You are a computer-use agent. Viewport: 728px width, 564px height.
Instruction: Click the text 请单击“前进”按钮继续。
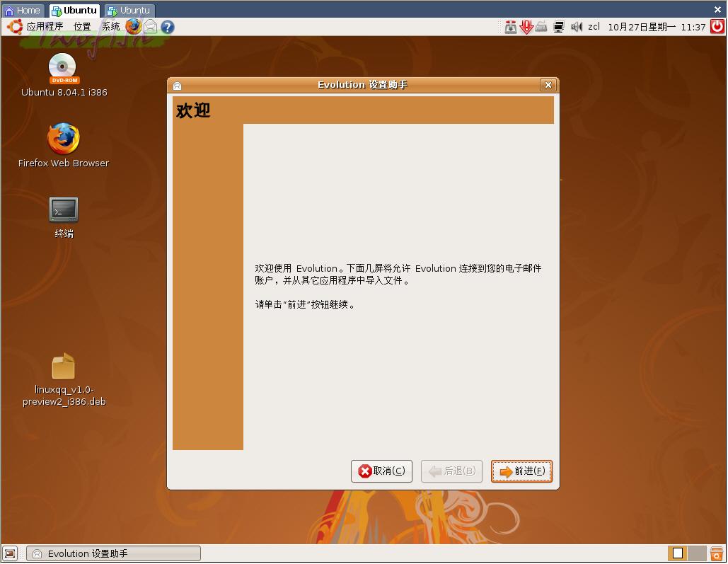coord(306,305)
